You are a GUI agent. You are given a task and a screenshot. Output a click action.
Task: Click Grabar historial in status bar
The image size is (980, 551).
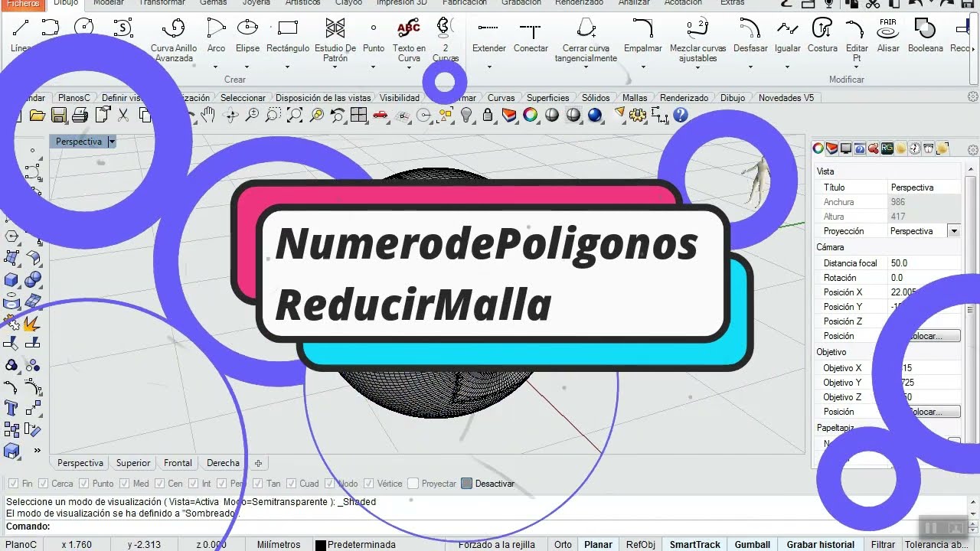coord(820,545)
